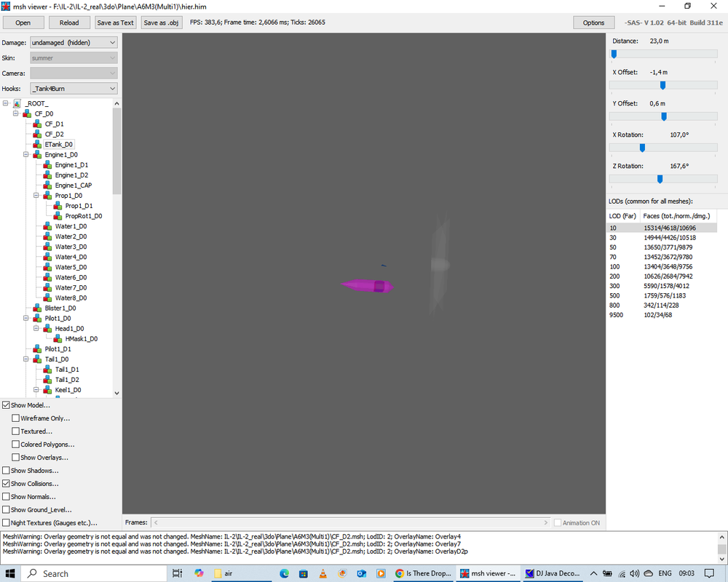This screenshot has width=728, height=582.
Task: Select LOD 100 row
Action: tap(662, 266)
